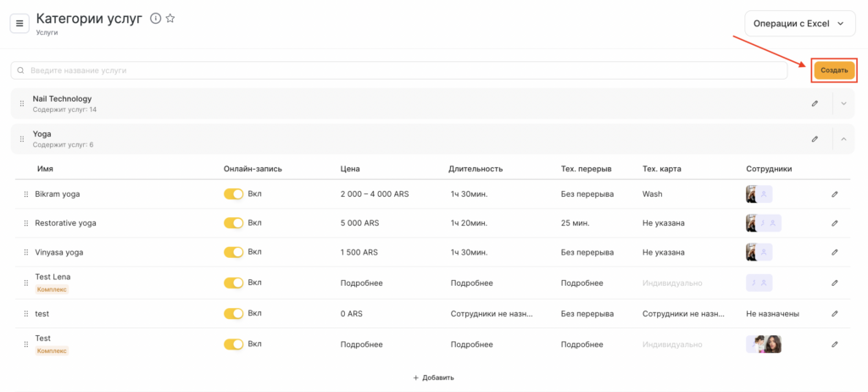Click Добавить to add a service
The image size is (868, 392).
pyautogui.click(x=433, y=378)
